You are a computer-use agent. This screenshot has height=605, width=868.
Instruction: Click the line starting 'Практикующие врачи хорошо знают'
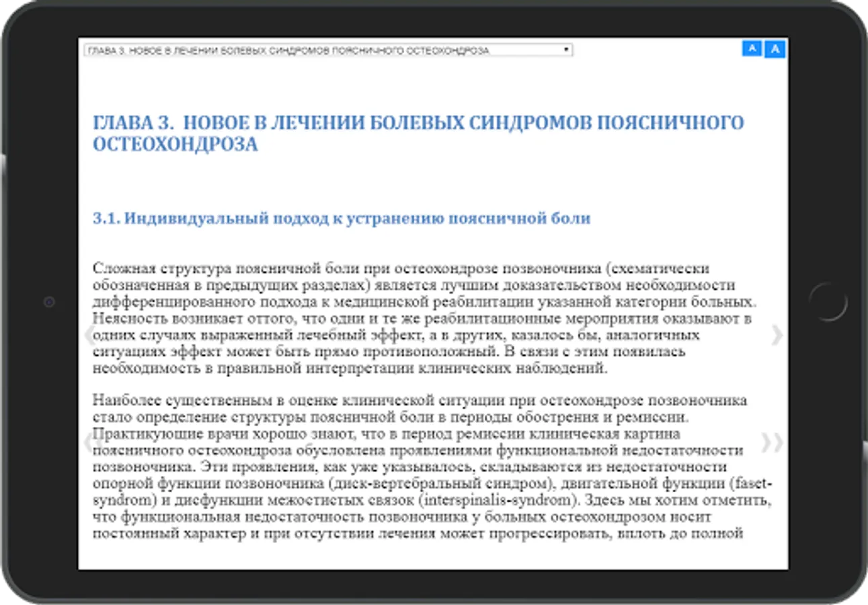387,434
